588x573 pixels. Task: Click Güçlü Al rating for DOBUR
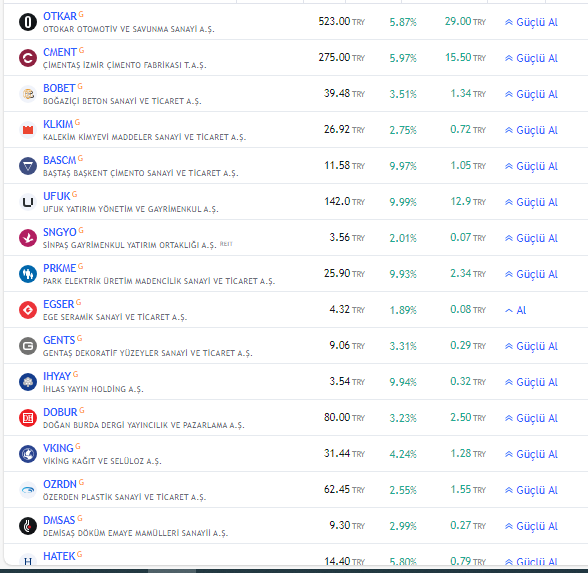(531, 418)
